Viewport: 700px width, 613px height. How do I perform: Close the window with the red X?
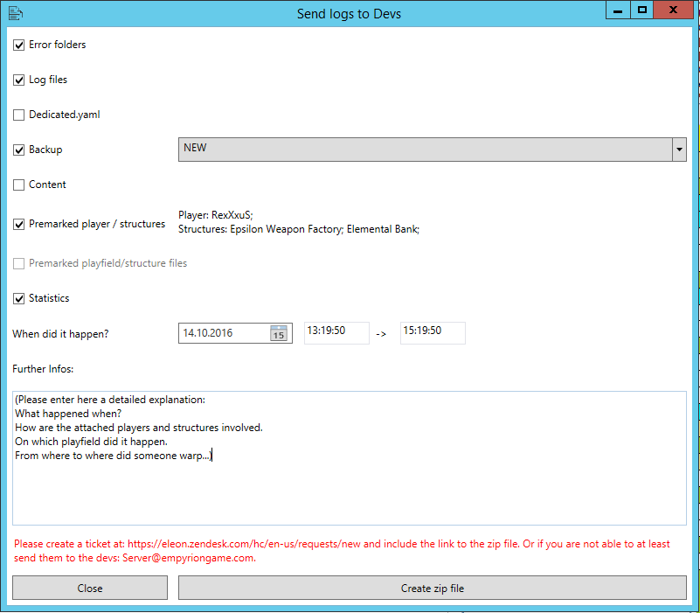tap(673, 10)
